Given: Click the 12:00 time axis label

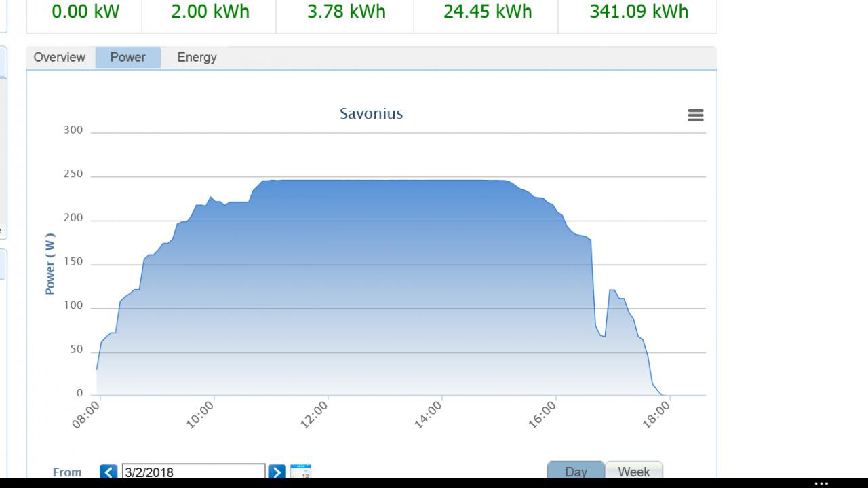Looking at the screenshot, I should click(x=314, y=414).
